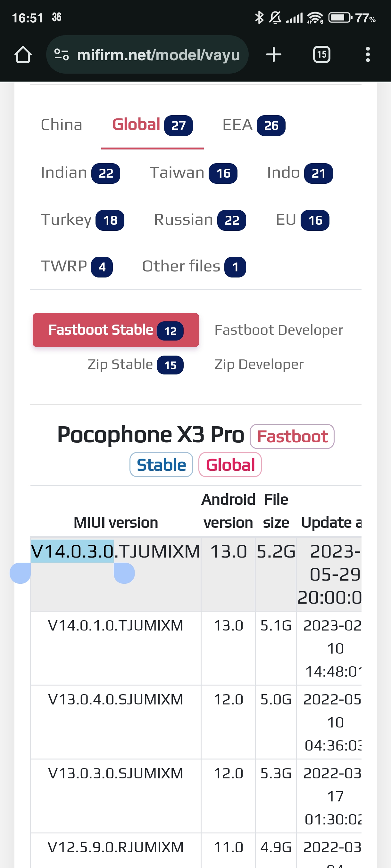Open the tab switcher showing 15 tabs
Viewport: 391px width, 868px height.
(x=321, y=55)
